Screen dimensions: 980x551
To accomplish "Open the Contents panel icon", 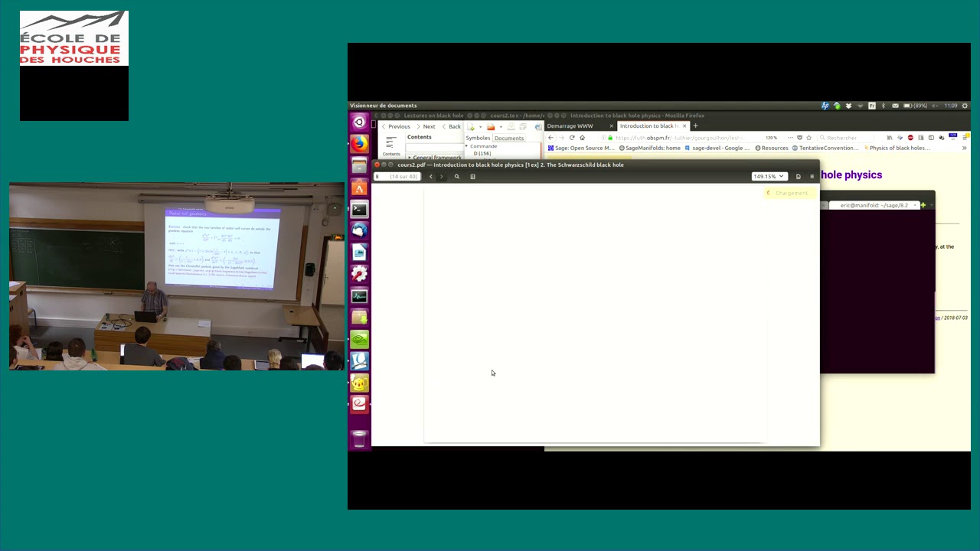I will point(390,147).
